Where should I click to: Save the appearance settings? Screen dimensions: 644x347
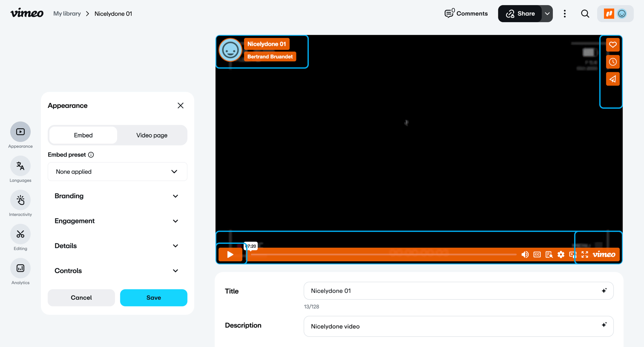[154, 298]
